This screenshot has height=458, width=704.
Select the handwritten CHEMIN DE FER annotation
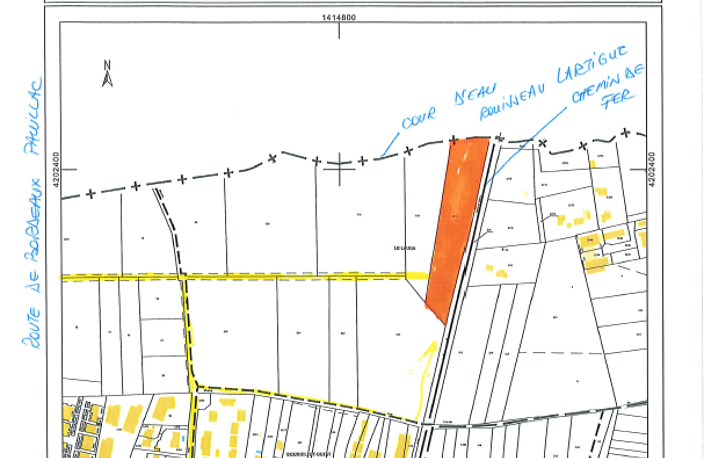point(609,88)
